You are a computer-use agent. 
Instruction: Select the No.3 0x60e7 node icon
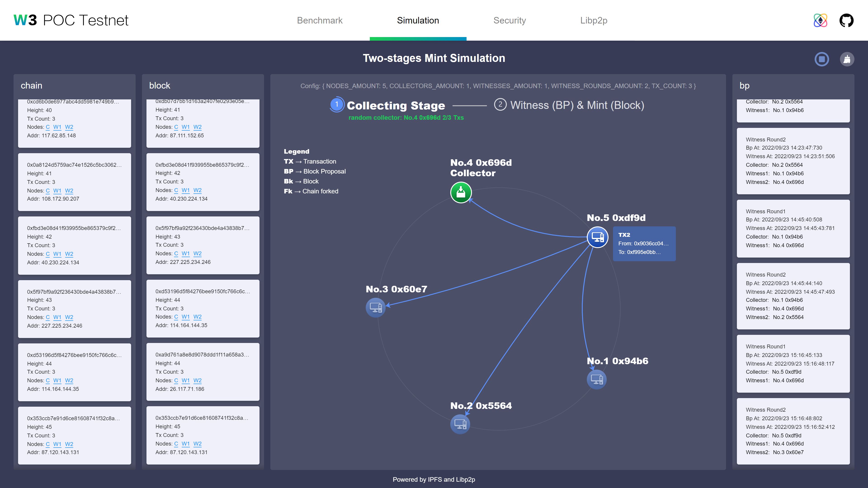(x=375, y=307)
